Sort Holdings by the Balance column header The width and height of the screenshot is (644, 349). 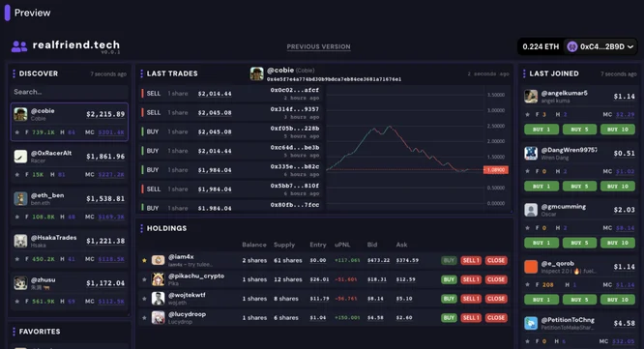(253, 245)
